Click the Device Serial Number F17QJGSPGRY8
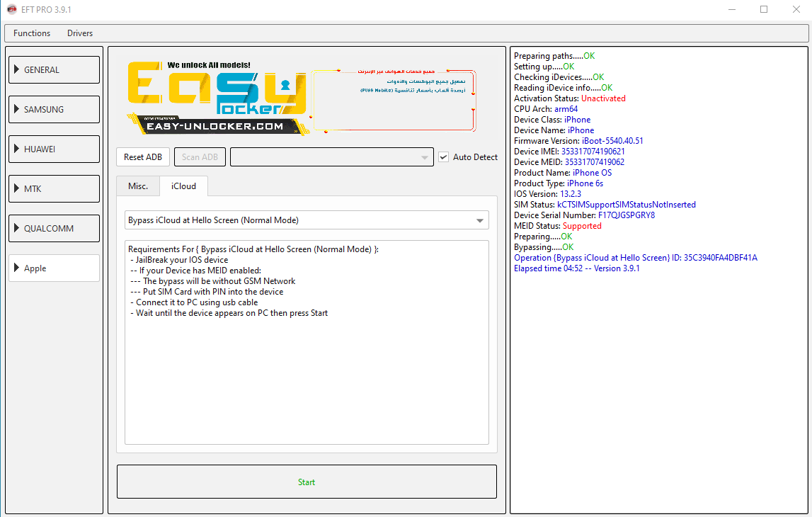This screenshot has width=812, height=517. 626,215
